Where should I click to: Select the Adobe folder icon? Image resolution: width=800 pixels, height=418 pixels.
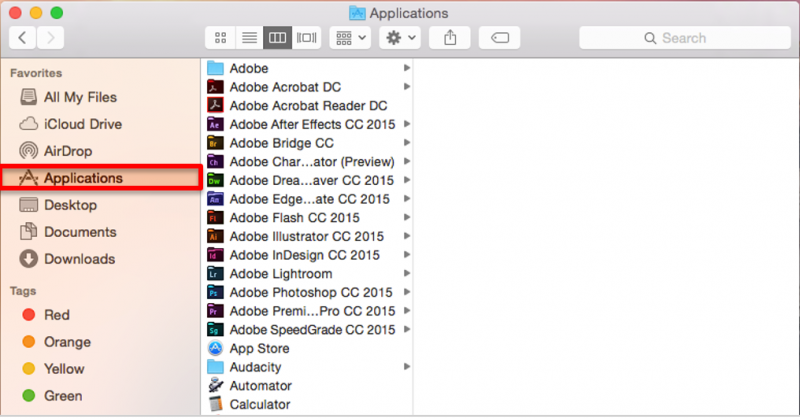coord(215,68)
